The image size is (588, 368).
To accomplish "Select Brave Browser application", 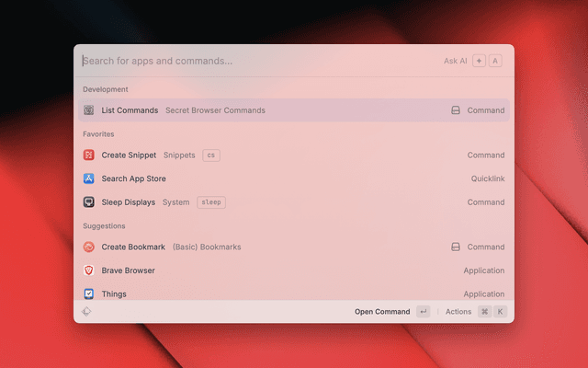I will [x=294, y=270].
